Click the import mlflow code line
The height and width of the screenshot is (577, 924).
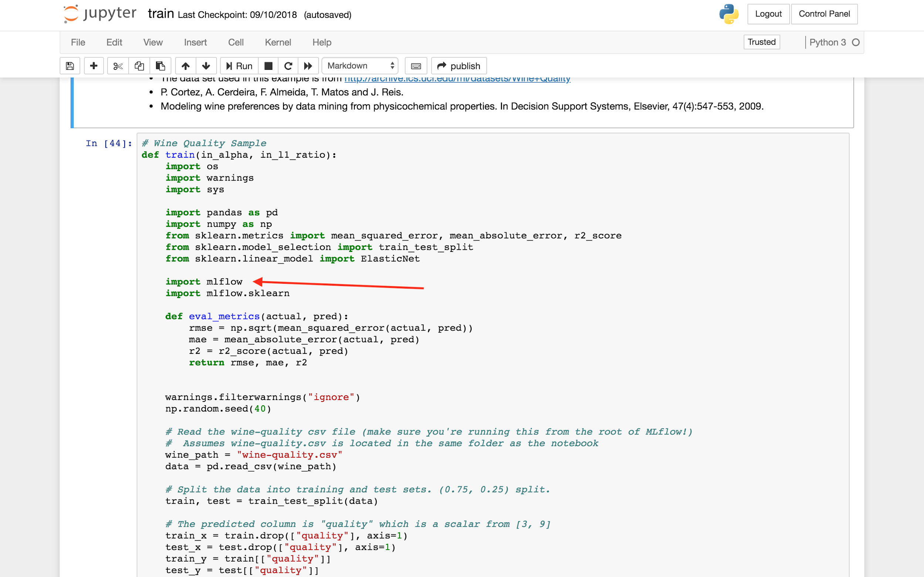click(204, 281)
